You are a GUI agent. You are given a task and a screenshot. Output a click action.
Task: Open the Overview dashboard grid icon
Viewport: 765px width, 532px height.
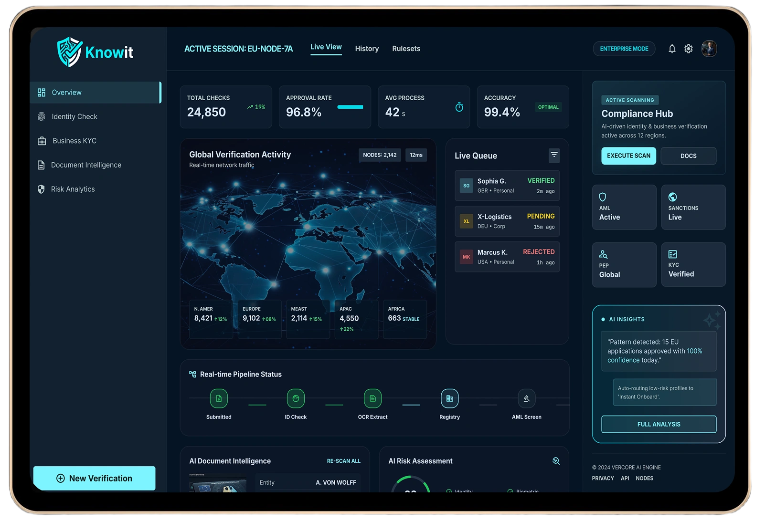click(42, 93)
